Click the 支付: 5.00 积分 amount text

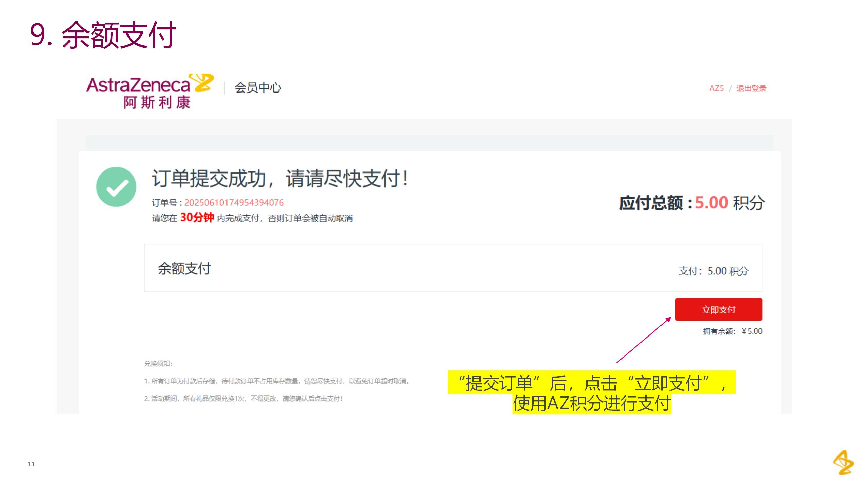pyautogui.click(x=713, y=271)
